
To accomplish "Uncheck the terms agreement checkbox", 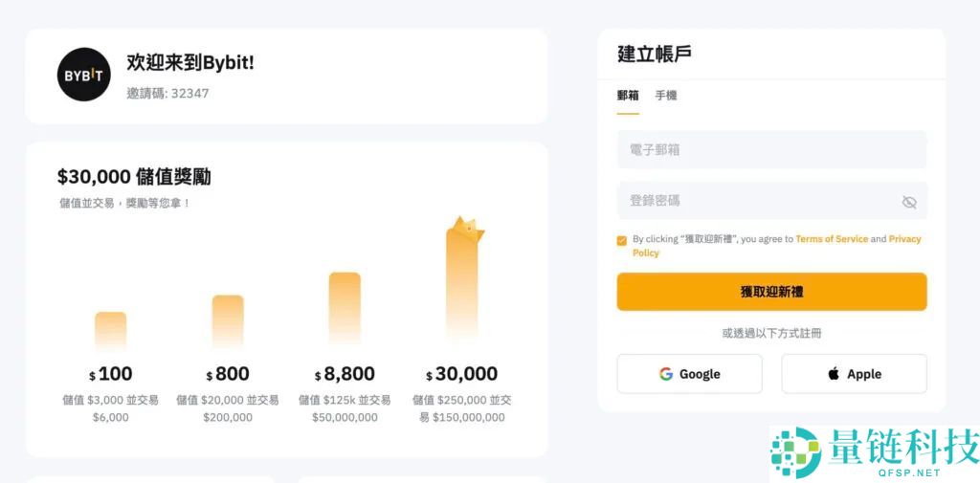I will pyautogui.click(x=621, y=241).
